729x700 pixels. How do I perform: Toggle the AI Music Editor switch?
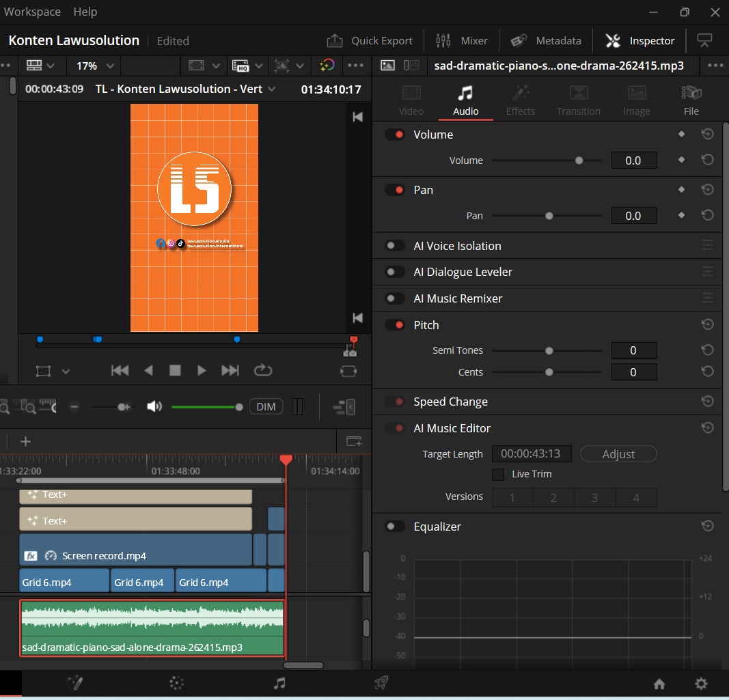(x=395, y=428)
